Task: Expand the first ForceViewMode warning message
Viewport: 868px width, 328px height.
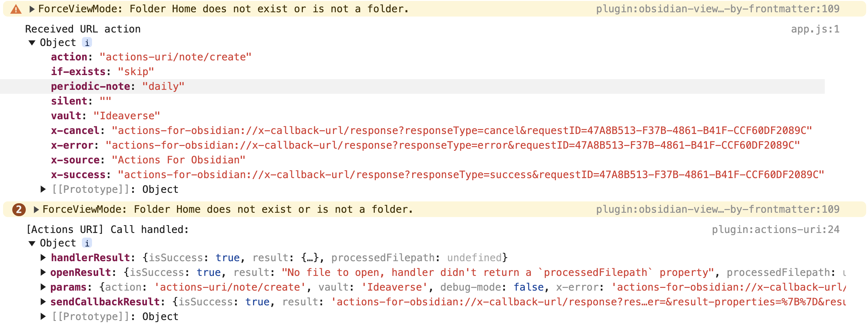Action: pyautogui.click(x=32, y=9)
